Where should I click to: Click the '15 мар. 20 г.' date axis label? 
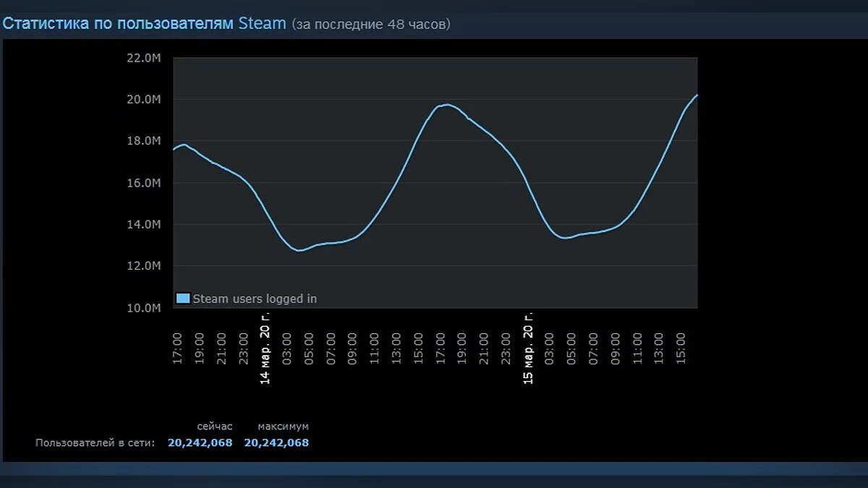(x=529, y=349)
